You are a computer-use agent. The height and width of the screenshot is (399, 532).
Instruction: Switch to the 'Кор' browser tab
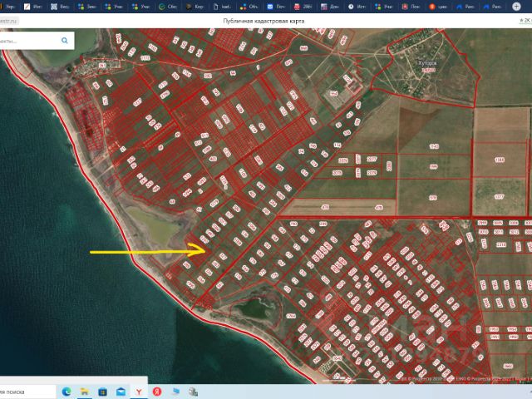pos(195,7)
